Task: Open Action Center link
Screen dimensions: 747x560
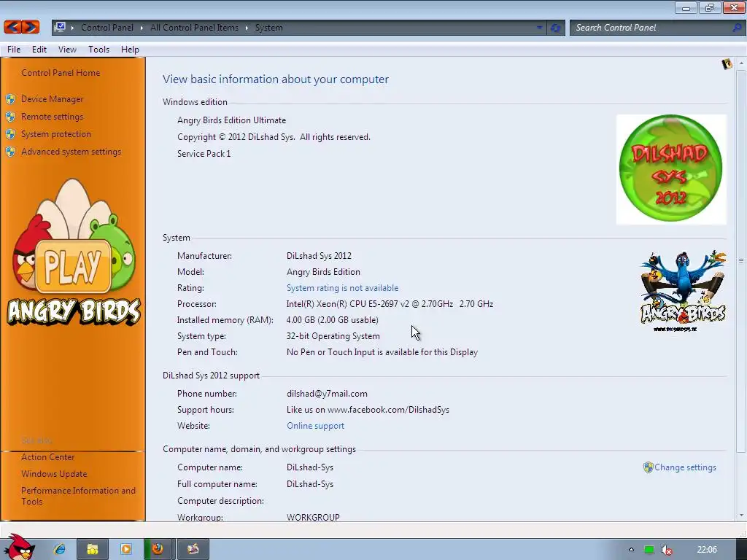Action: [x=47, y=457]
